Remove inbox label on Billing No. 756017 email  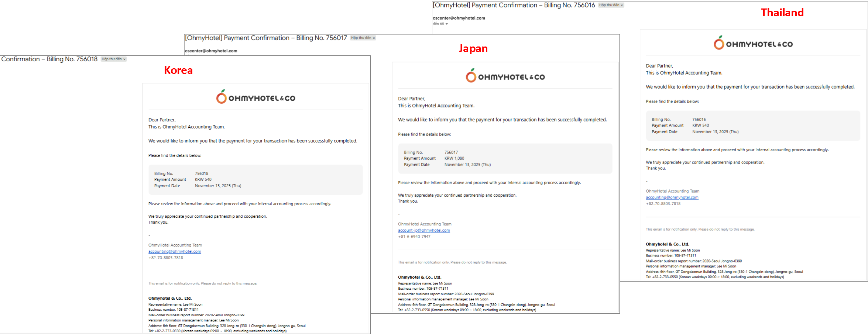coord(374,38)
